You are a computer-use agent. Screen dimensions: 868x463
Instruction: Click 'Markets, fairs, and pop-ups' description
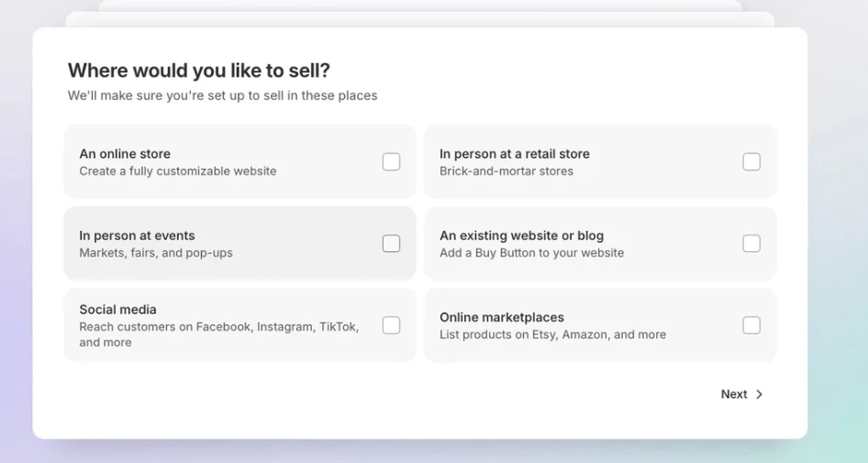156,253
